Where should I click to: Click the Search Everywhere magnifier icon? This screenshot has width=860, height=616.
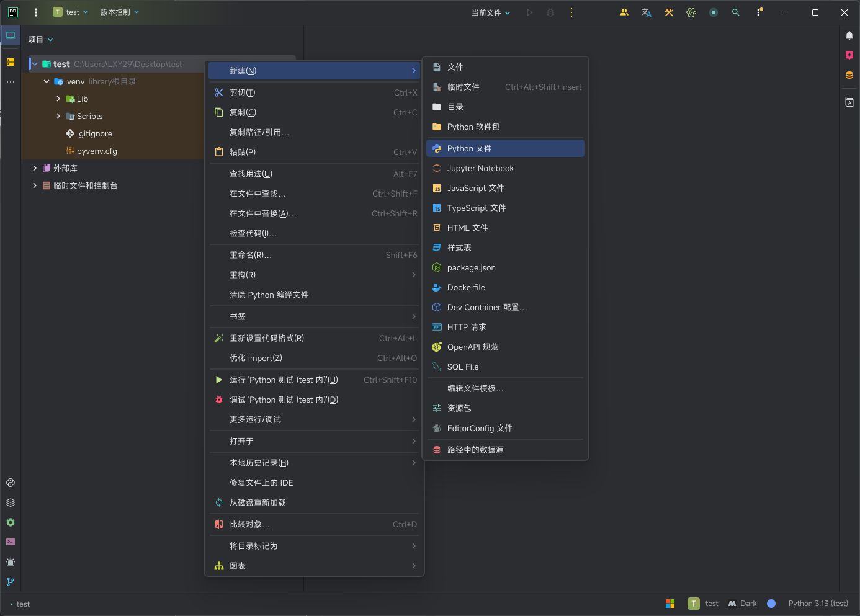(x=735, y=12)
